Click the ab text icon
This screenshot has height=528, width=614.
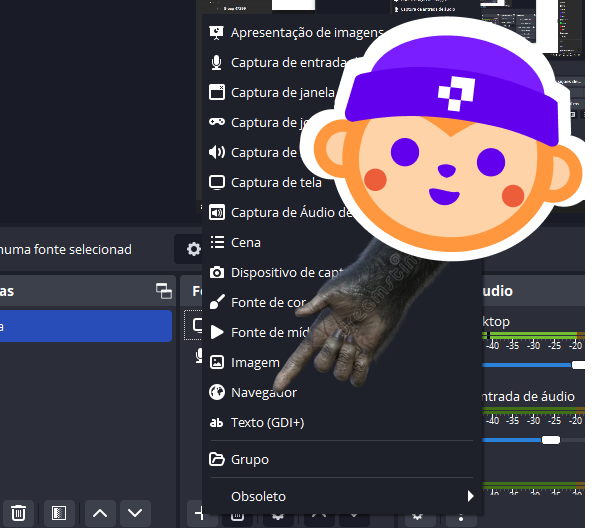pyautogui.click(x=216, y=423)
